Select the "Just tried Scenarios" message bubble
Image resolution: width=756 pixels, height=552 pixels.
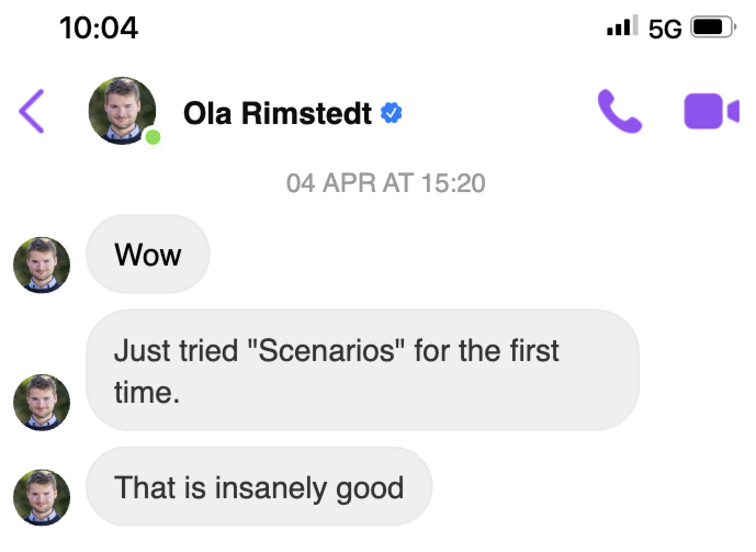coord(362,370)
